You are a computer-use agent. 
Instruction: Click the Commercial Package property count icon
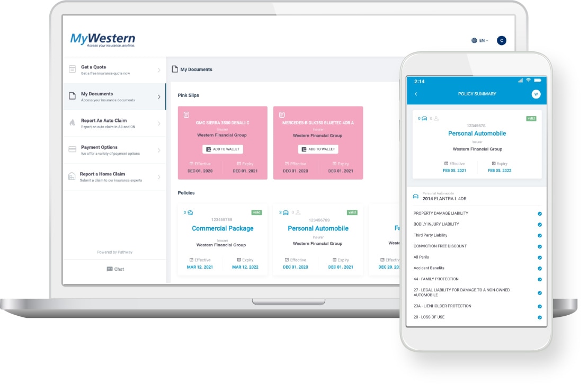click(x=190, y=212)
